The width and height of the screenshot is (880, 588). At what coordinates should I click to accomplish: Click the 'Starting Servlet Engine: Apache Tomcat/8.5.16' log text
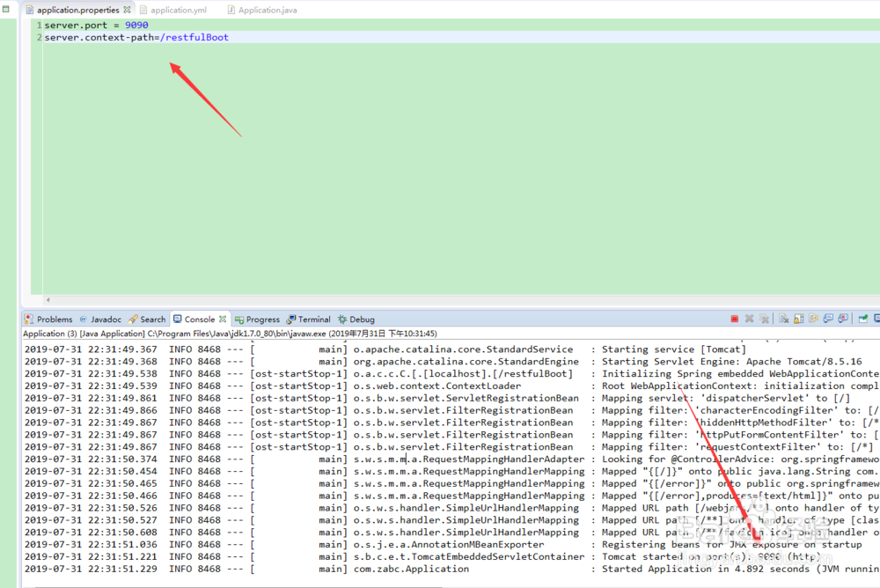(732, 362)
